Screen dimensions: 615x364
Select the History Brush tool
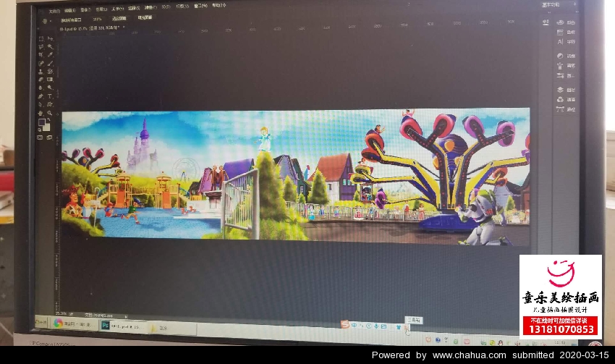[x=50, y=72]
